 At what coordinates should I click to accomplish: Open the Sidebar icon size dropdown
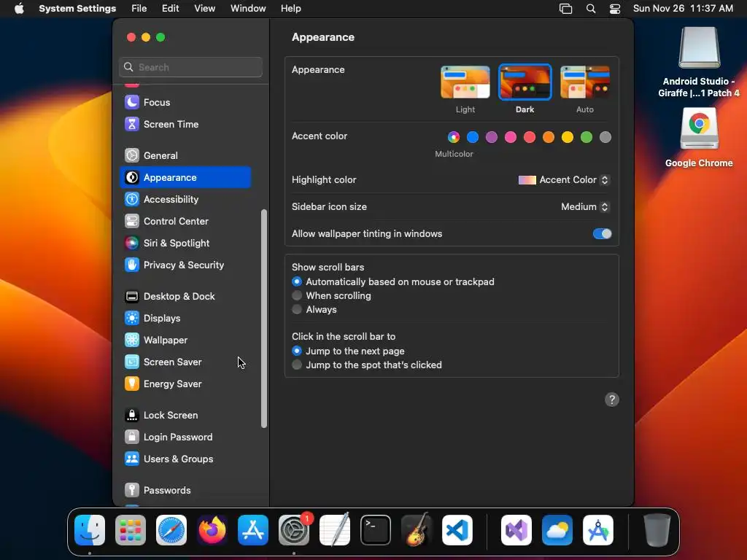(x=585, y=206)
